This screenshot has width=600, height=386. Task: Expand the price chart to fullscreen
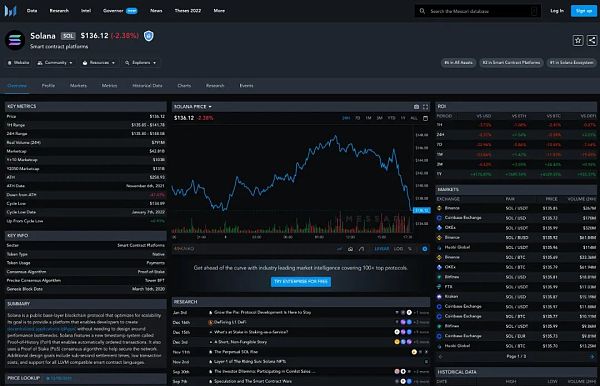[426, 107]
